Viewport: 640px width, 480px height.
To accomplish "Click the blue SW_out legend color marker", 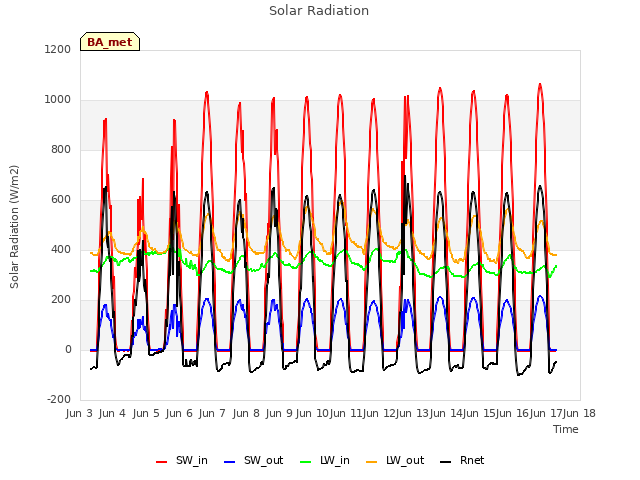I will pyautogui.click(x=230, y=462).
